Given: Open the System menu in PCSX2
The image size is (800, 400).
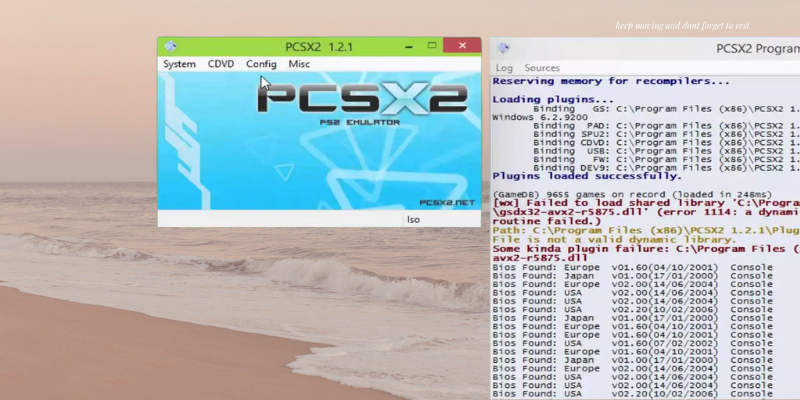Looking at the screenshot, I should (179, 64).
